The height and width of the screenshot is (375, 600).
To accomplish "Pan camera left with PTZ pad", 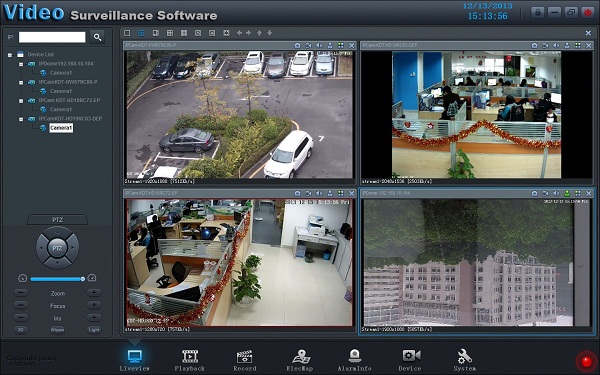I will (41, 248).
